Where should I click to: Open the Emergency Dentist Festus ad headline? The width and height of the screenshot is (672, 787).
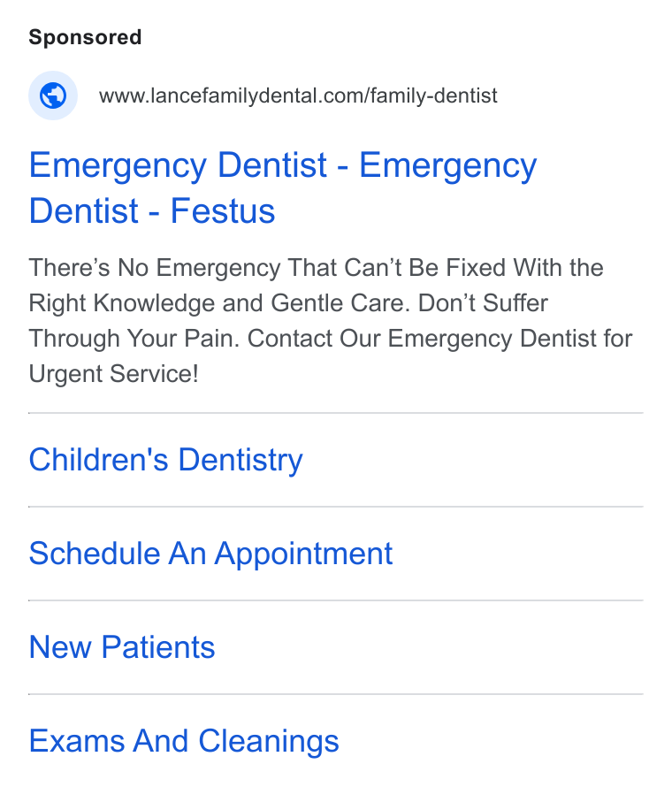tap(283, 187)
